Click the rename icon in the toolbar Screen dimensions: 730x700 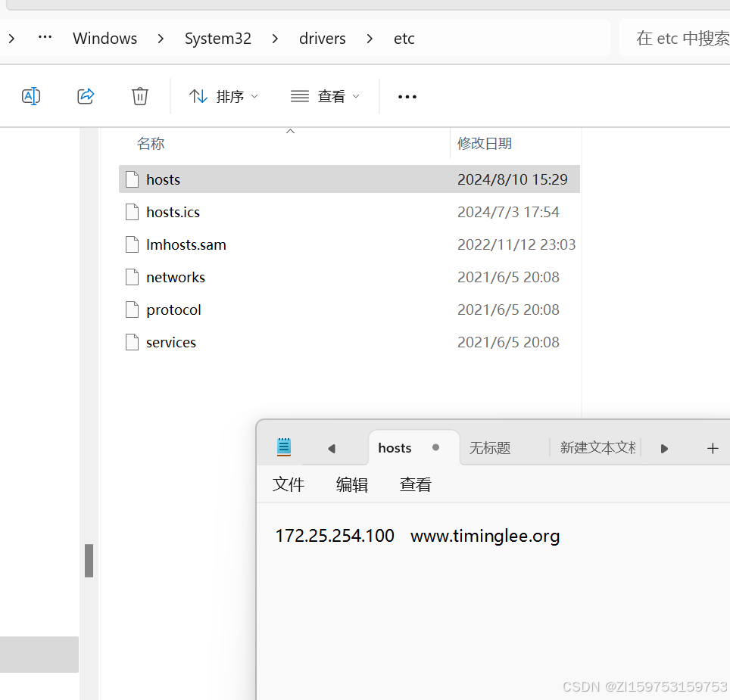coord(31,96)
